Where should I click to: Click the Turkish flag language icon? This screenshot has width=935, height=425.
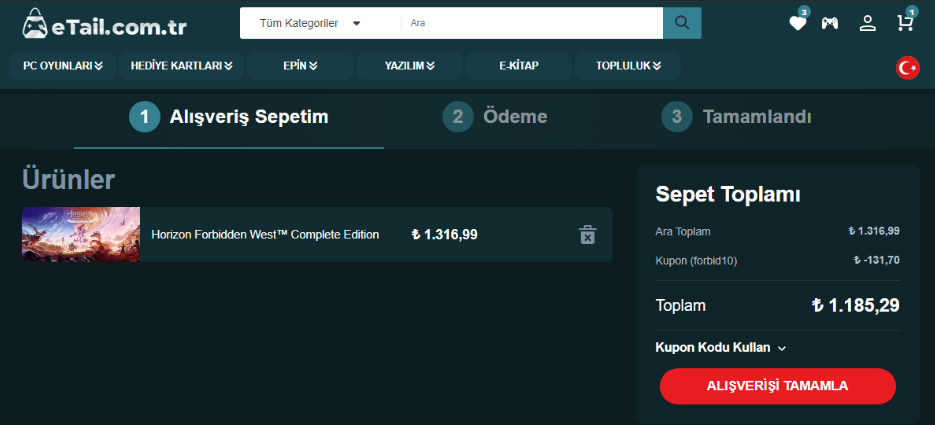(908, 68)
